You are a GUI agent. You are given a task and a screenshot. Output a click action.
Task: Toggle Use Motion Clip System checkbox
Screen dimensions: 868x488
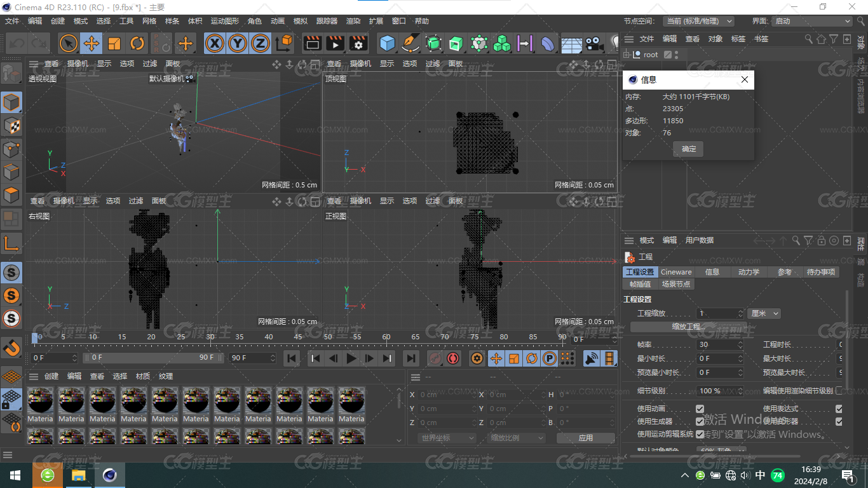(x=700, y=434)
